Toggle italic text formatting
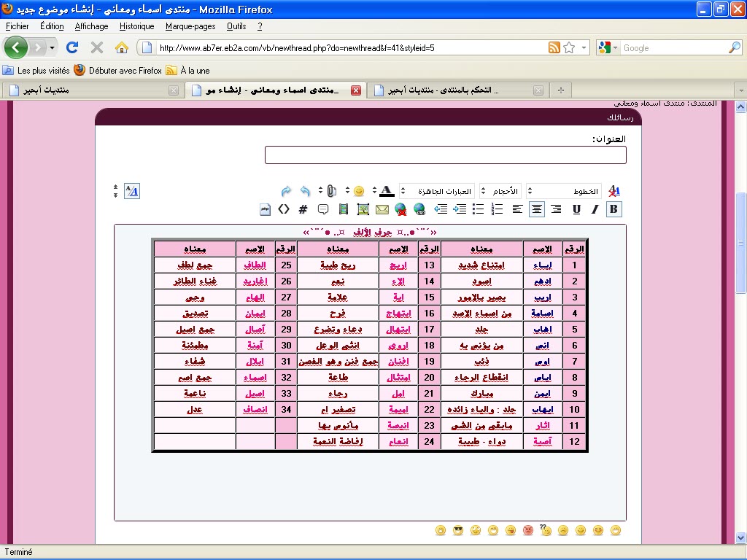 [595, 209]
